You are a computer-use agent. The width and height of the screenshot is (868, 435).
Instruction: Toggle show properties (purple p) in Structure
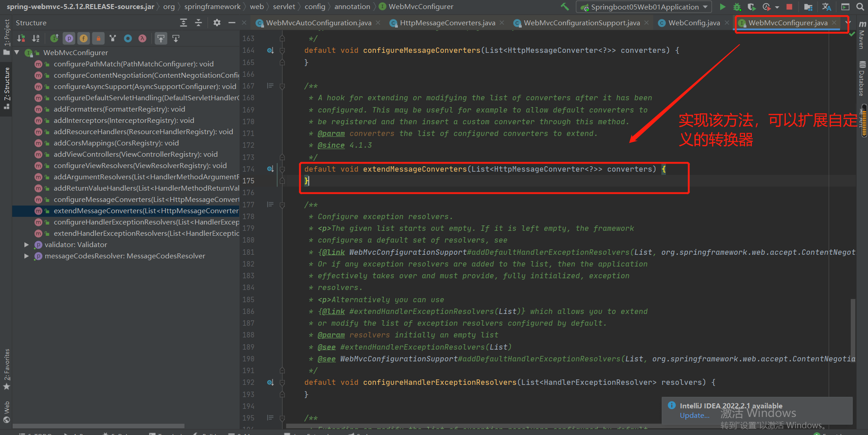pyautogui.click(x=69, y=38)
